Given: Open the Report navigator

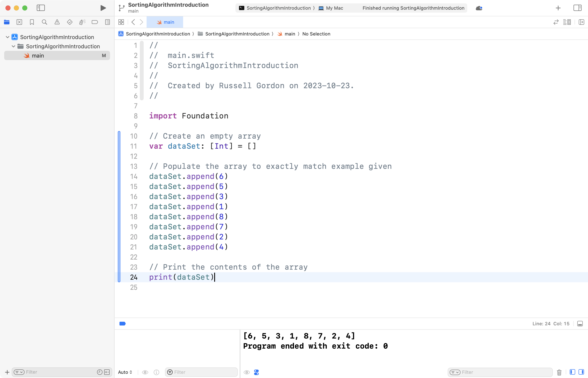Looking at the screenshot, I should [x=108, y=22].
